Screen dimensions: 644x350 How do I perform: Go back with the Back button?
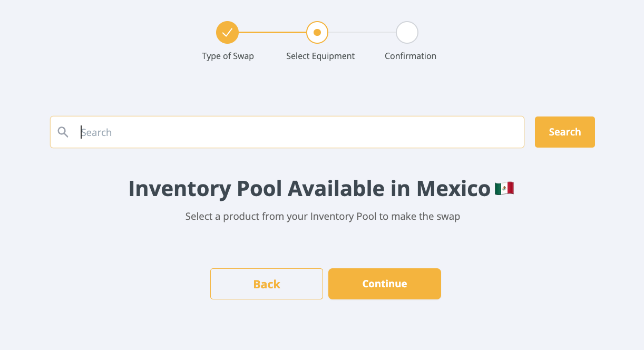[267, 284]
